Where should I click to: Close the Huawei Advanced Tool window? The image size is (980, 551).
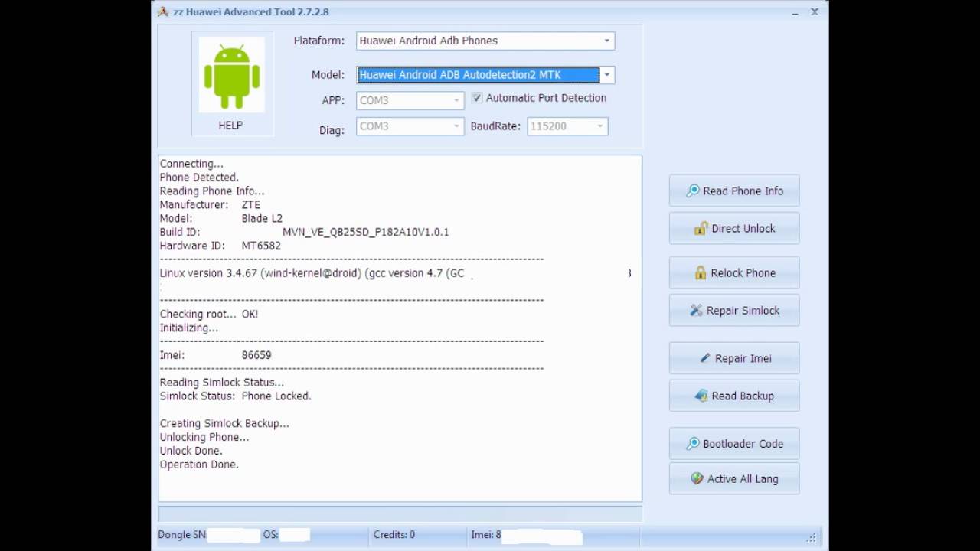(815, 11)
